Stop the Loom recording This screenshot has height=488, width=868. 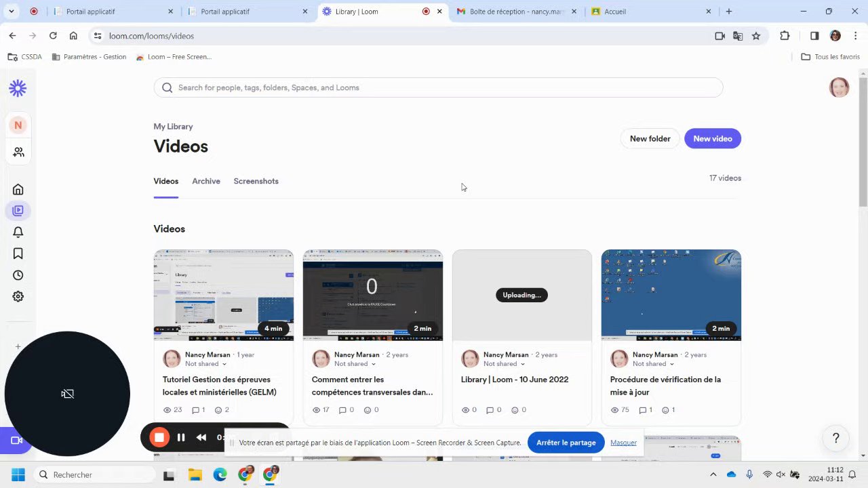pyautogui.click(x=159, y=437)
